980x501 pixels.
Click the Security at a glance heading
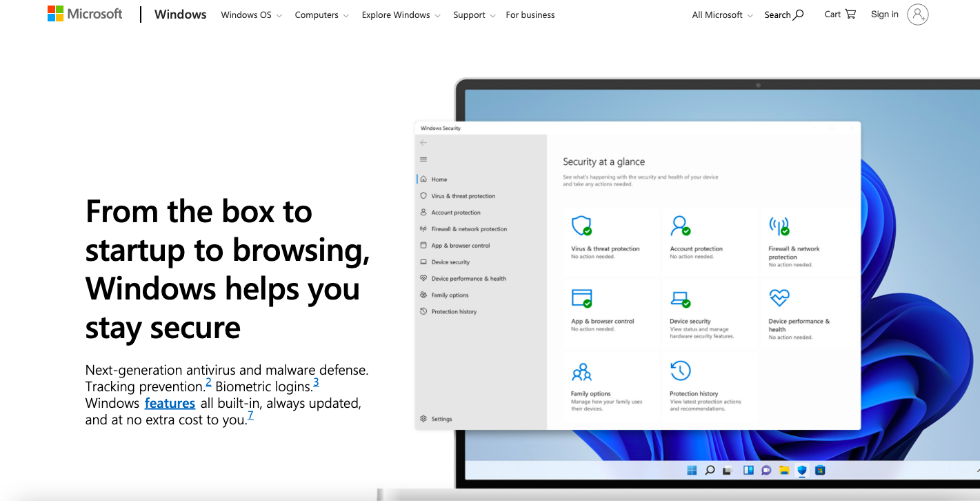pyautogui.click(x=603, y=161)
